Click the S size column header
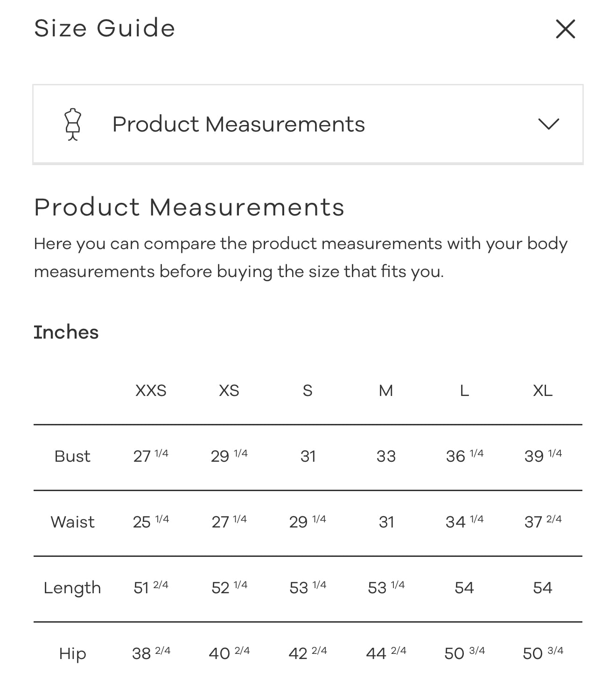 coord(308,390)
